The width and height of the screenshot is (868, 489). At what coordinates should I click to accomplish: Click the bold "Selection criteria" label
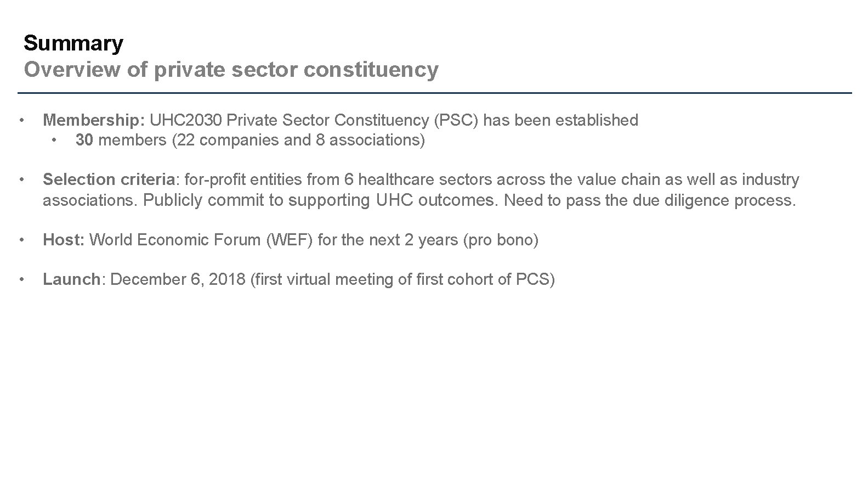(109, 179)
